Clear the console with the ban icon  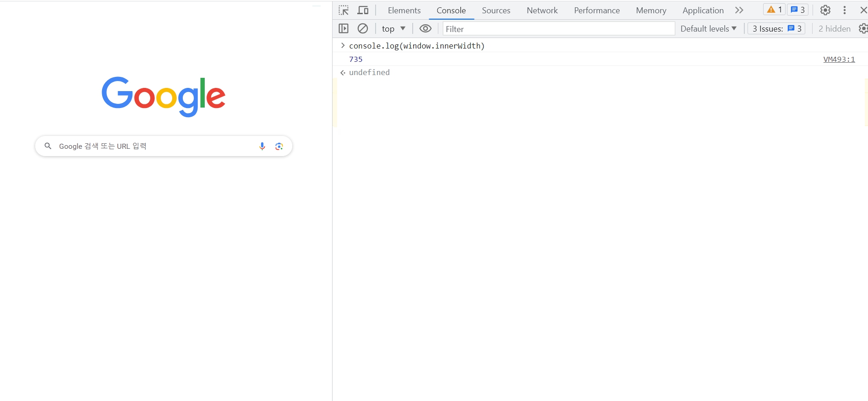[363, 28]
